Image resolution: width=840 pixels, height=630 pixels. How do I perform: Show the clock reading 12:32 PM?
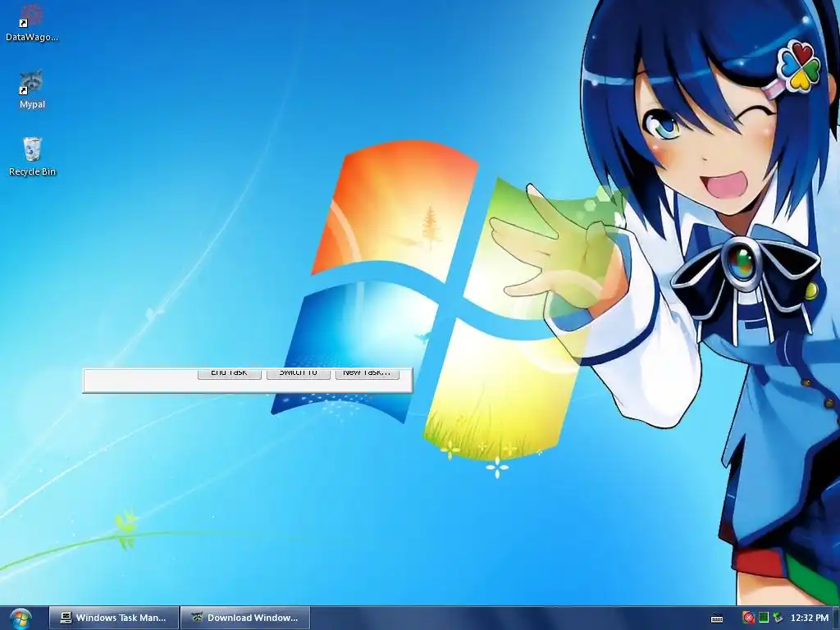pos(810,618)
